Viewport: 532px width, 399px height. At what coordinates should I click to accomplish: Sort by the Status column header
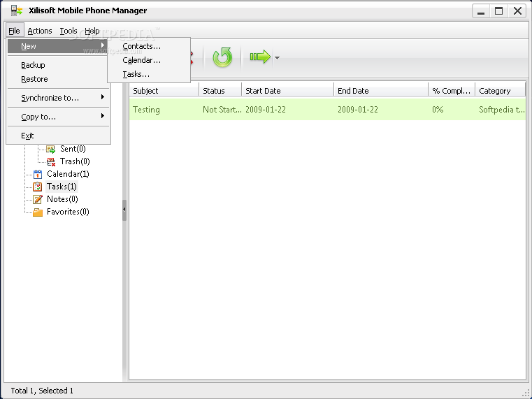click(x=220, y=91)
